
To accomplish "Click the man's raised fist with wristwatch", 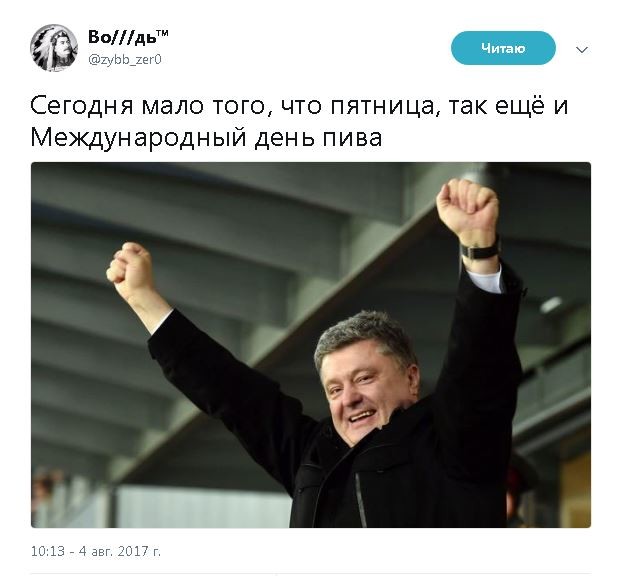I will pyautogui.click(x=467, y=208).
